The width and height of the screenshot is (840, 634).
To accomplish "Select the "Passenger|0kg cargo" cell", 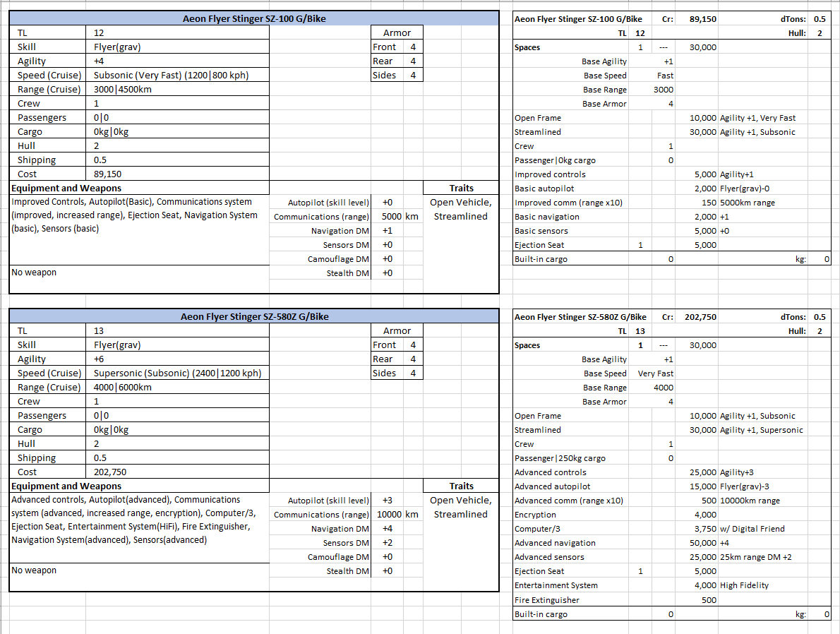I will coord(556,160).
